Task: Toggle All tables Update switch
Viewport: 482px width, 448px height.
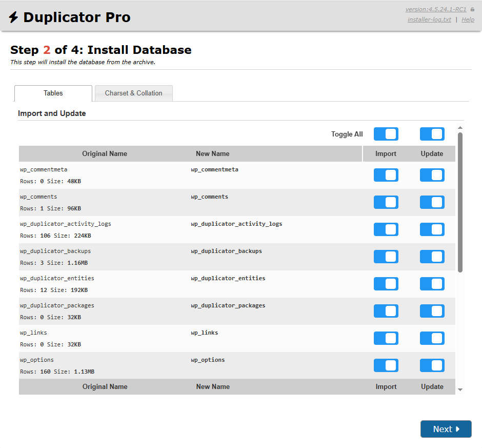Action: click(x=432, y=134)
